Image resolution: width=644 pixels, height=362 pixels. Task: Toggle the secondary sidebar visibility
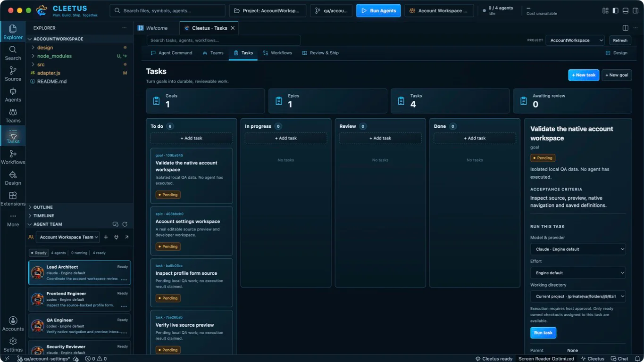point(636,10)
